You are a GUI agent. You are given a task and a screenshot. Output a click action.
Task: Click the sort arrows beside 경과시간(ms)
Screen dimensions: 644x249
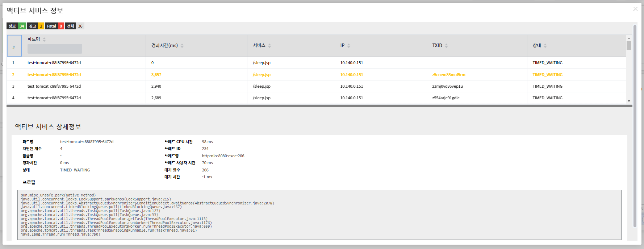coord(182,46)
